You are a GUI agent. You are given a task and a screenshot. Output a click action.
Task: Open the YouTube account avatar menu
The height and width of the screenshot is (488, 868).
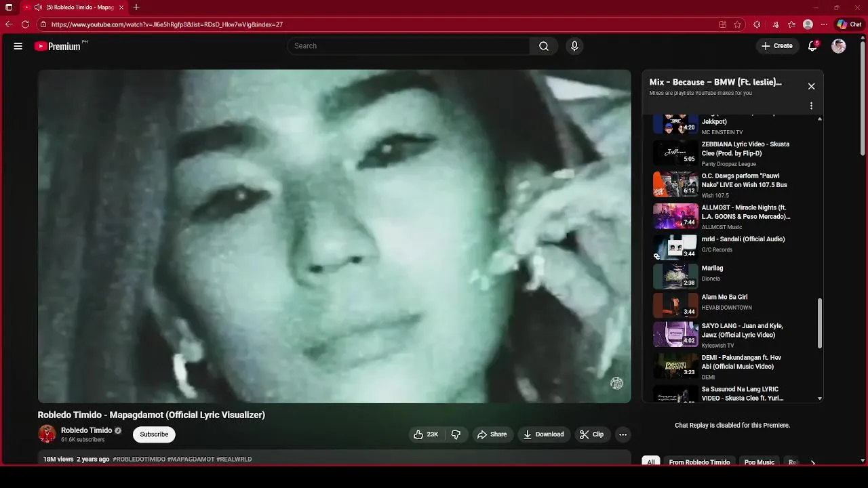tap(839, 46)
